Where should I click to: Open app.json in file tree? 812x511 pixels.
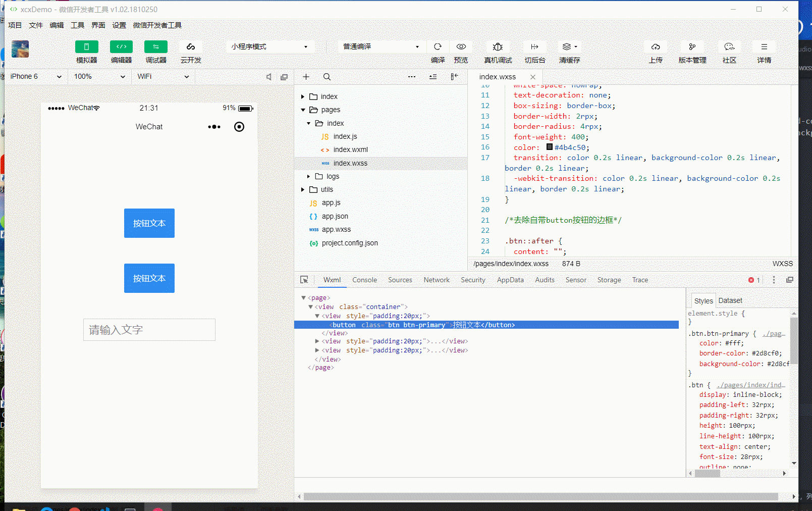click(335, 216)
